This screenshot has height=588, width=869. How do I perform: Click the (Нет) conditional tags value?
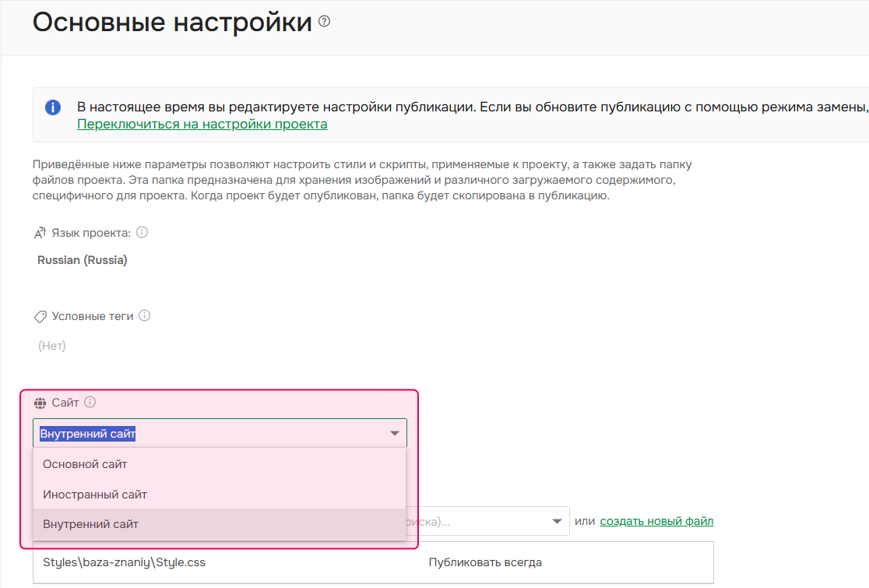51,346
